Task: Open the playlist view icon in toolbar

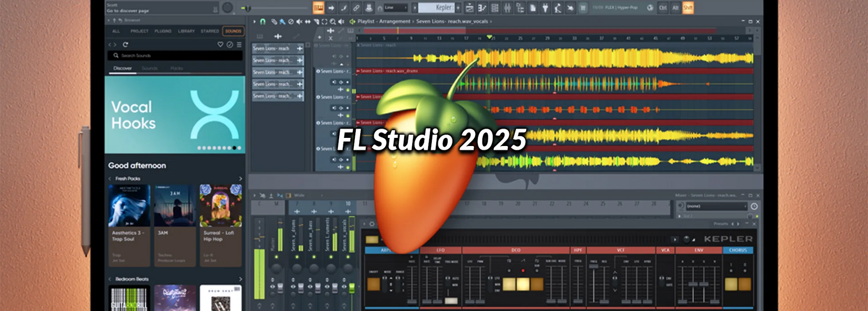Action: point(469,8)
